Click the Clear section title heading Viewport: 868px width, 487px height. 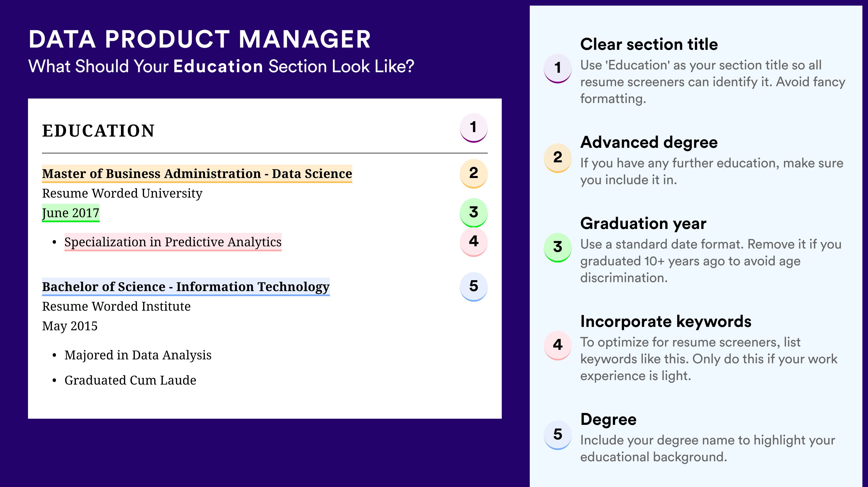(x=649, y=44)
